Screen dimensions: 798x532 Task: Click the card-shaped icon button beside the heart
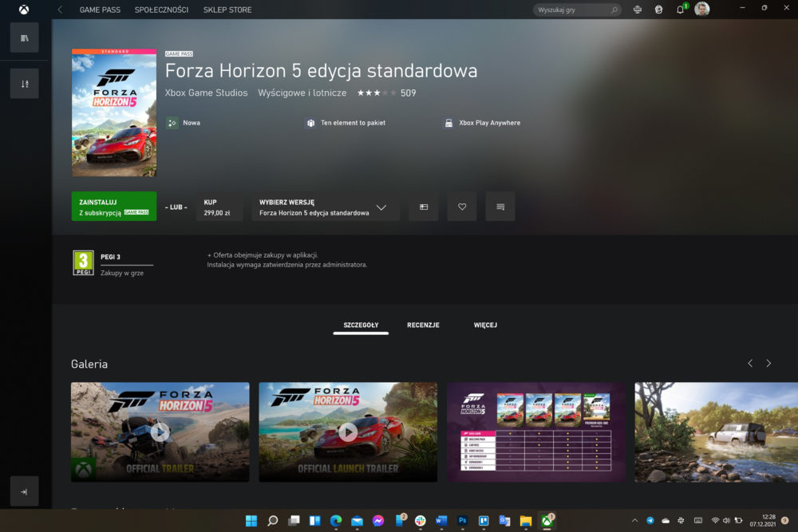pos(424,207)
